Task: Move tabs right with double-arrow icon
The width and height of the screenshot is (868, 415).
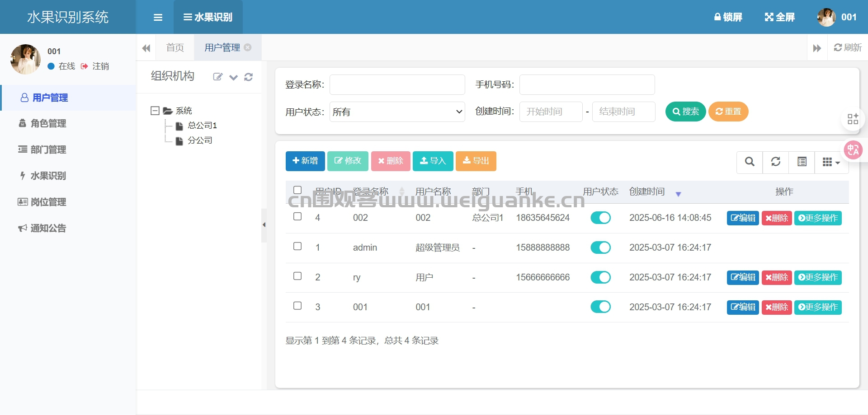Action: tap(817, 48)
